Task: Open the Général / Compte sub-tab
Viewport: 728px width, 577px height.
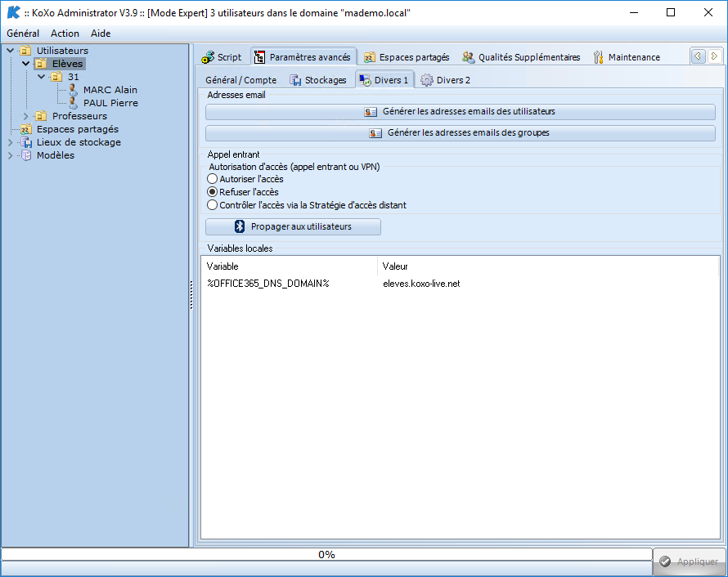Action: [x=240, y=80]
